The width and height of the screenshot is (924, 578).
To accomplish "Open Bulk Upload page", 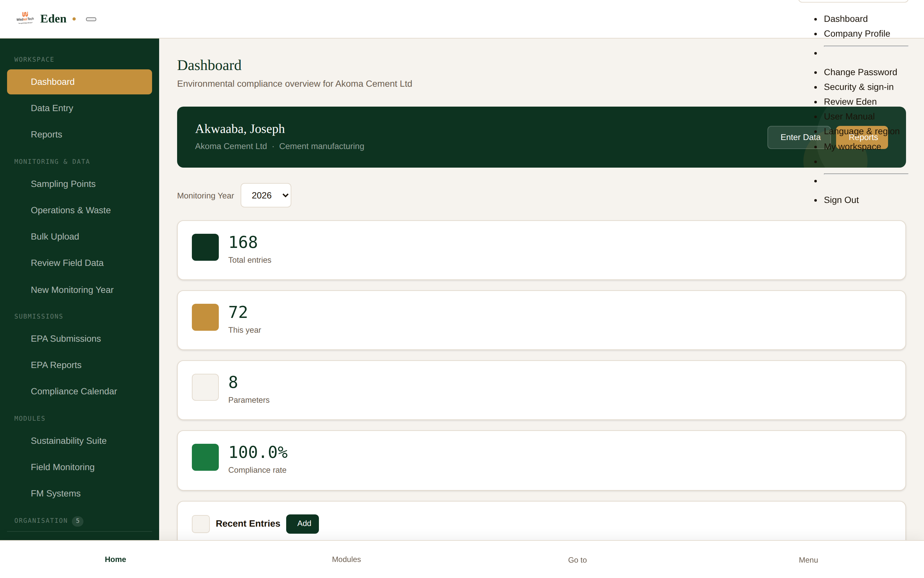I will [x=80, y=237].
